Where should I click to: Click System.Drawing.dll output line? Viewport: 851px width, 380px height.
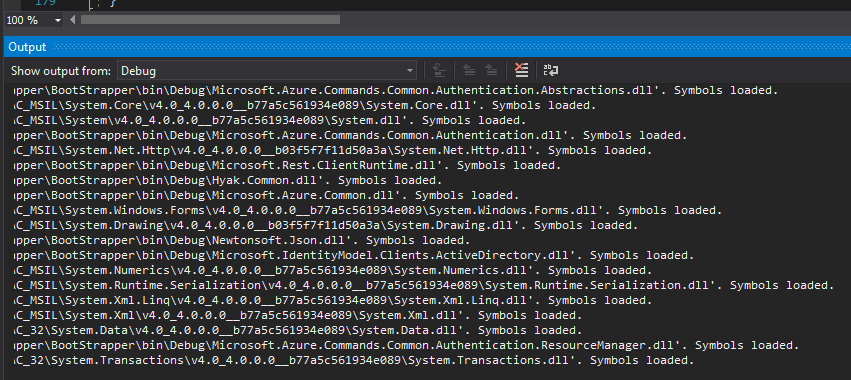pyautogui.click(x=325, y=225)
